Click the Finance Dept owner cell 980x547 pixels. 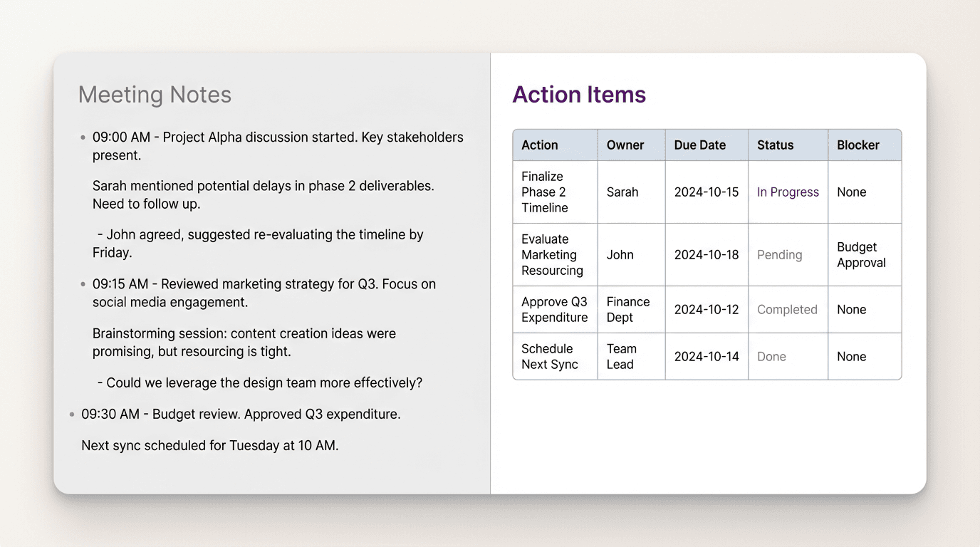click(628, 309)
